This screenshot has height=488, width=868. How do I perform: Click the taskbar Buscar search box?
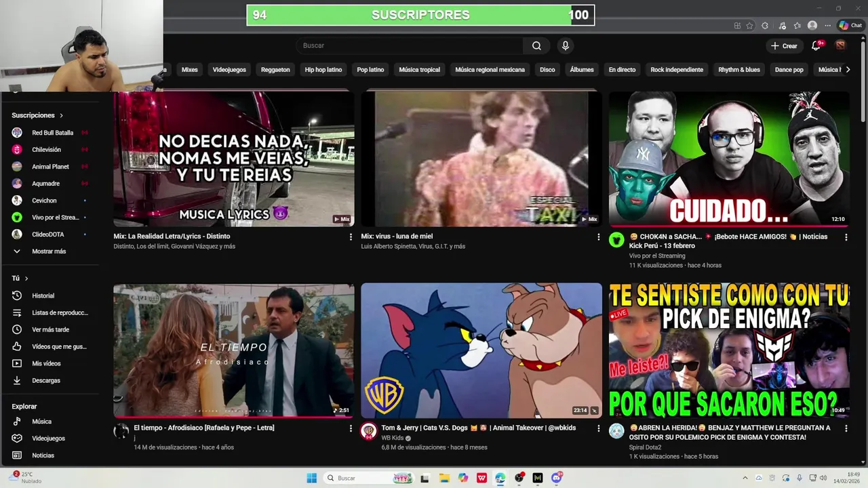(370, 478)
